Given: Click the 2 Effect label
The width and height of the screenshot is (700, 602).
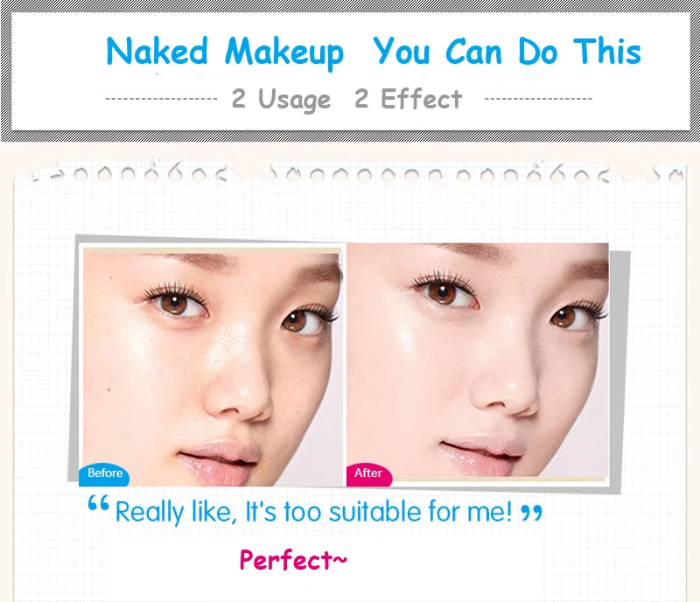Looking at the screenshot, I should [408, 98].
